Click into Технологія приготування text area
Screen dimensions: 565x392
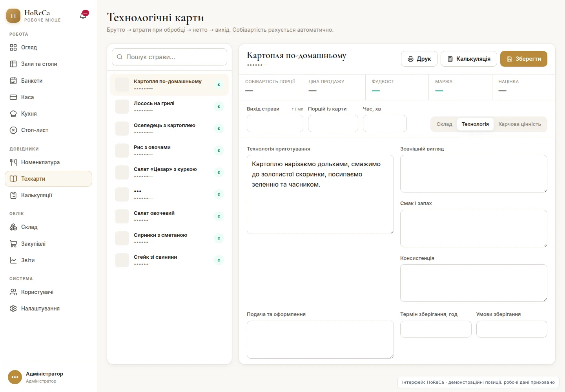(320, 194)
